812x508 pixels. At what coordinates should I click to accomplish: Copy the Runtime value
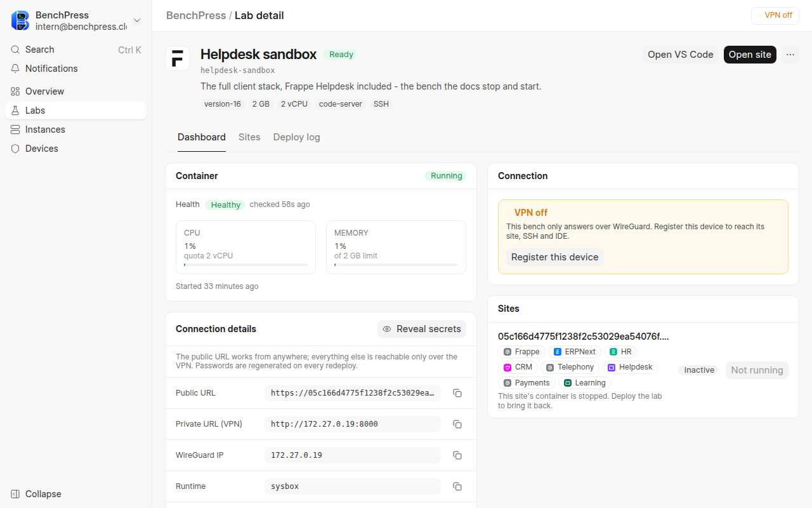457,486
